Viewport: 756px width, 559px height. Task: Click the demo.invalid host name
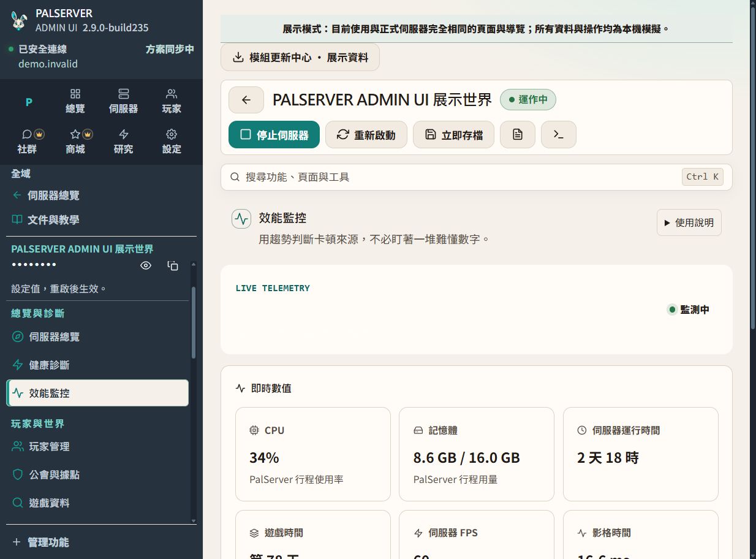[x=48, y=64]
